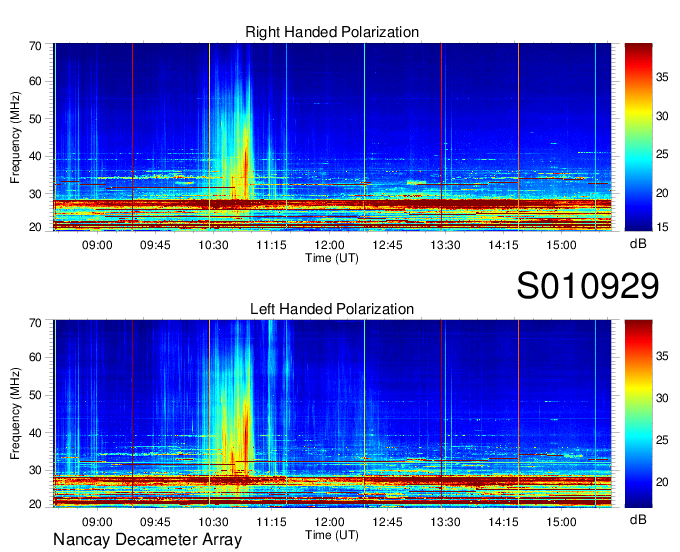Click the "Nancay Decameter Array" caption
Screen dimensions: 680x552
[x=147, y=540]
